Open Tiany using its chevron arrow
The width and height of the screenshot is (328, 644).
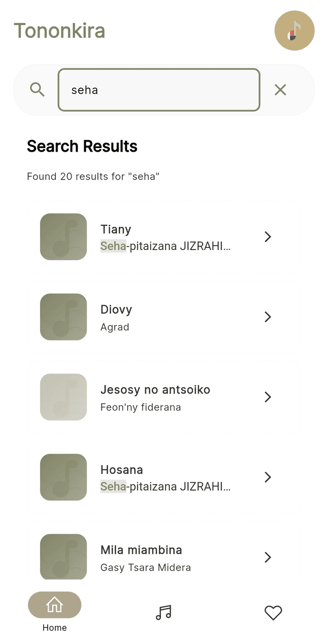pyautogui.click(x=268, y=237)
